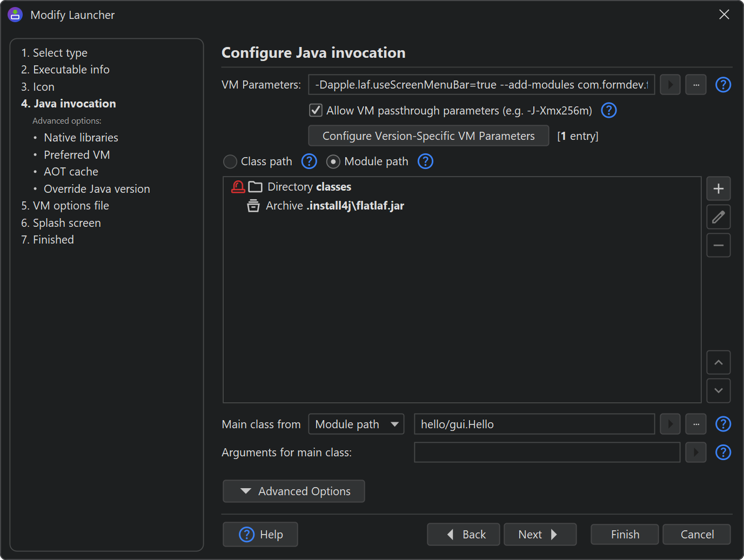Toggle Allow VM passthrough parameters checkbox
Viewport: 744px width, 560px height.
coord(316,110)
